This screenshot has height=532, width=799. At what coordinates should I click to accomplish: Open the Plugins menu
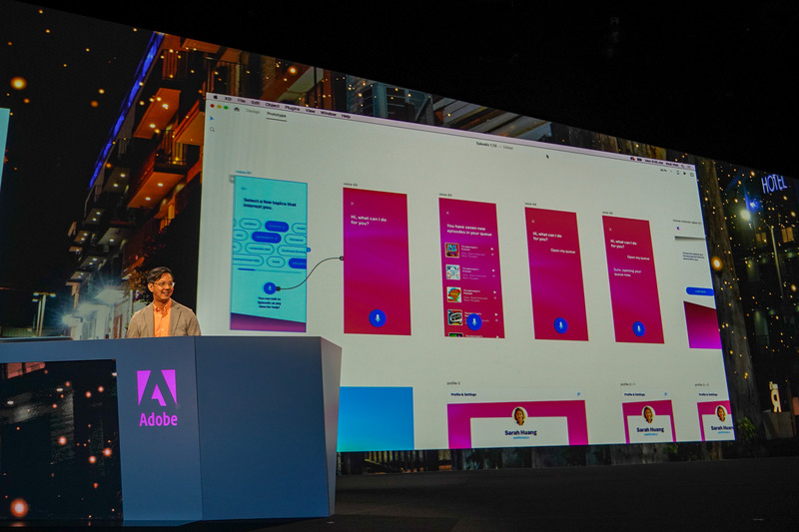pyautogui.click(x=292, y=108)
